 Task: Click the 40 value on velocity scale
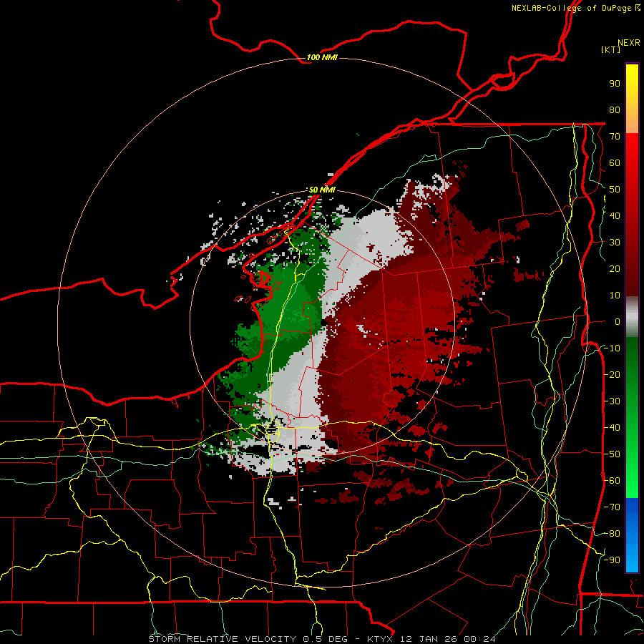[615, 215]
